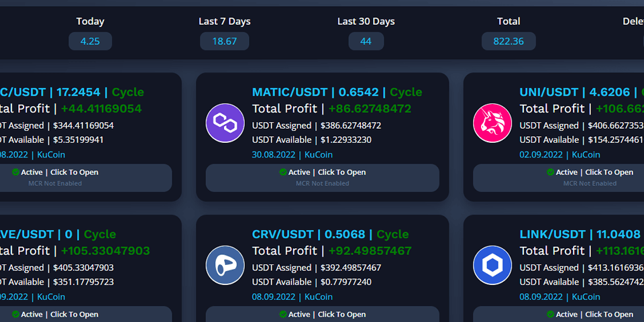
Task: Click MATIC USDT Available $1.22933230
Action: [x=312, y=140]
